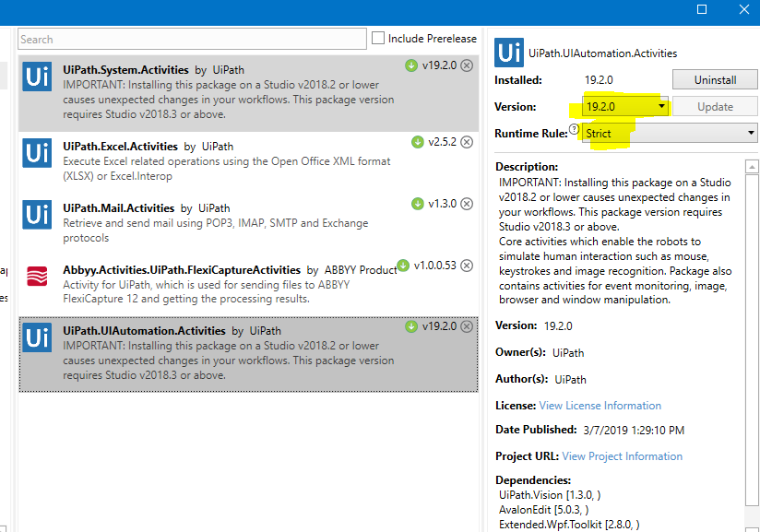Remove UiPath.Mail.Activities with its X icon

click(x=467, y=204)
